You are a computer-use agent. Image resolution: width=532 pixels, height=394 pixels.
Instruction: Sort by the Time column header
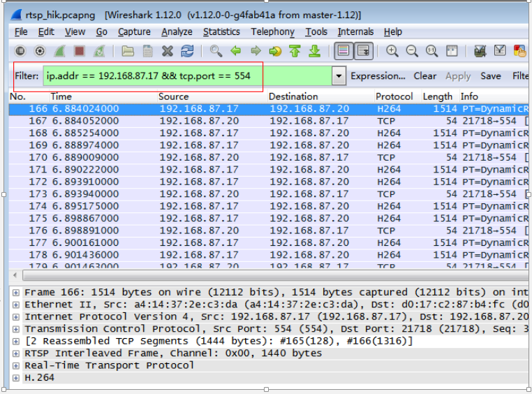point(103,96)
